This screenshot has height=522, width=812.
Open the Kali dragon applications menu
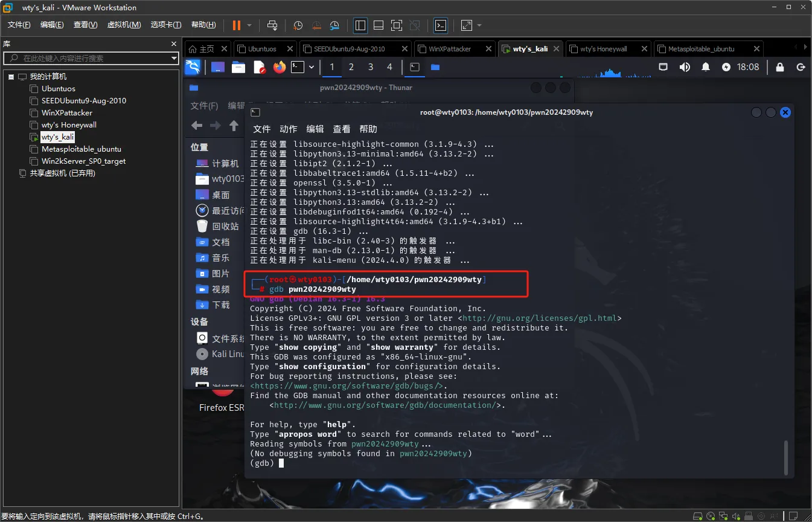tap(193, 67)
